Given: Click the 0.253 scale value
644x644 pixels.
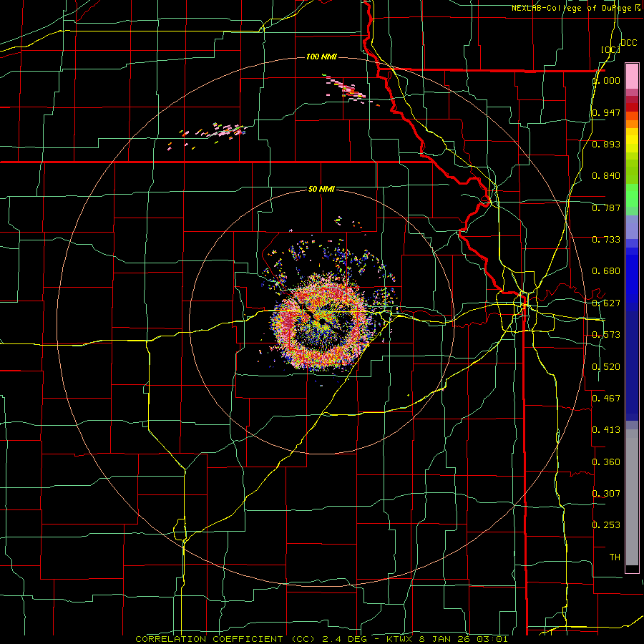Looking at the screenshot, I should click(606, 525).
